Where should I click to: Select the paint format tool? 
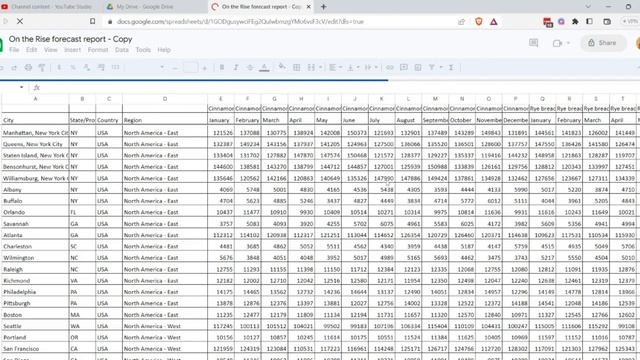coord(42,68)
